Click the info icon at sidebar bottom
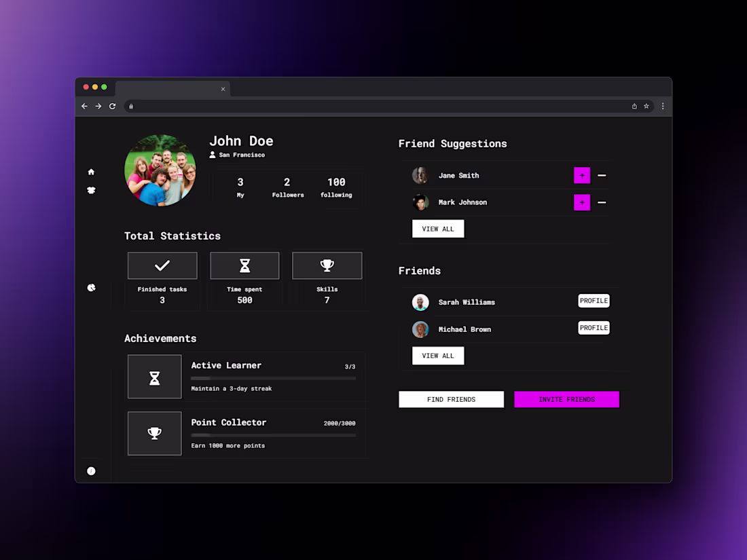The width and height of the screenshot is (747, 560). click(x=91, y=470)
